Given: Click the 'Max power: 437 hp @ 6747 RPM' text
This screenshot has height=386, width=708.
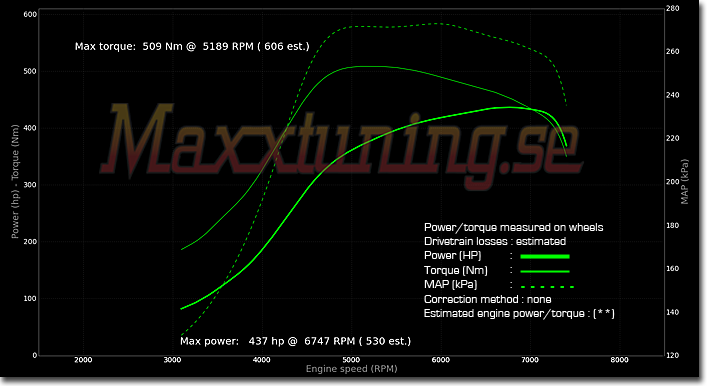Looking at the screenshot, I should [268, 341].
